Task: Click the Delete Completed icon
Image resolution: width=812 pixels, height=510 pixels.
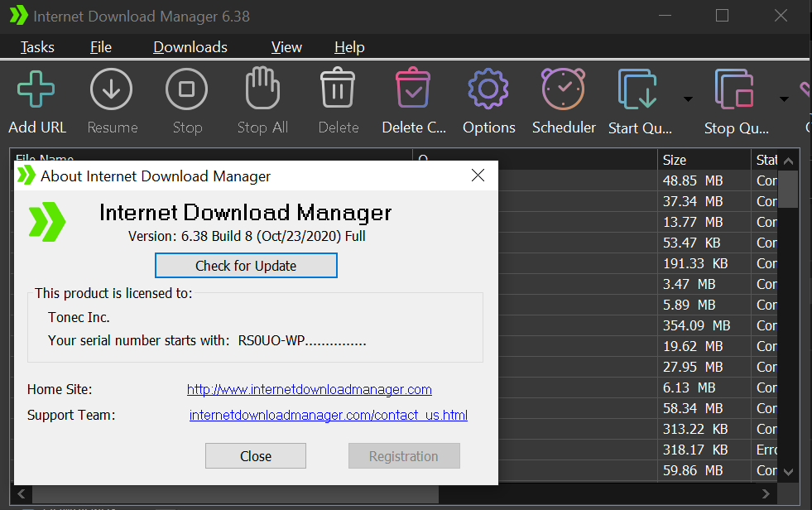Action: pos(413,88)
